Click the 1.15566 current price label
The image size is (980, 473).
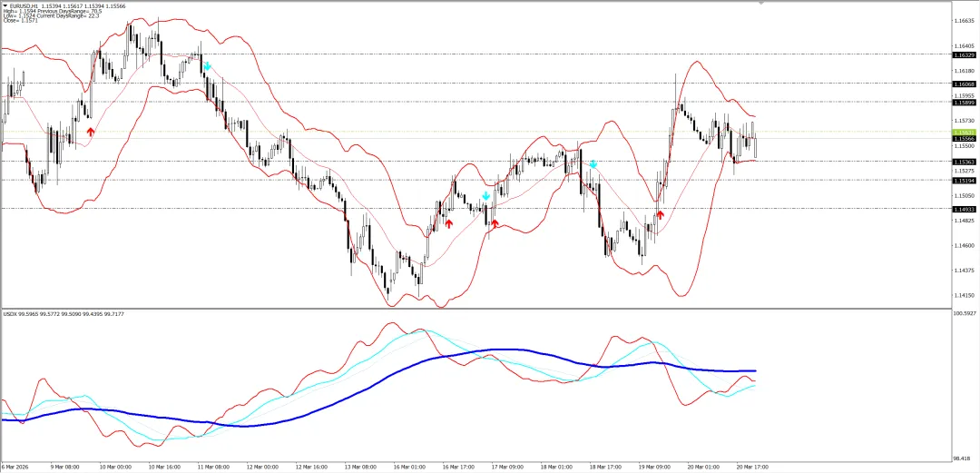[965, 139]
